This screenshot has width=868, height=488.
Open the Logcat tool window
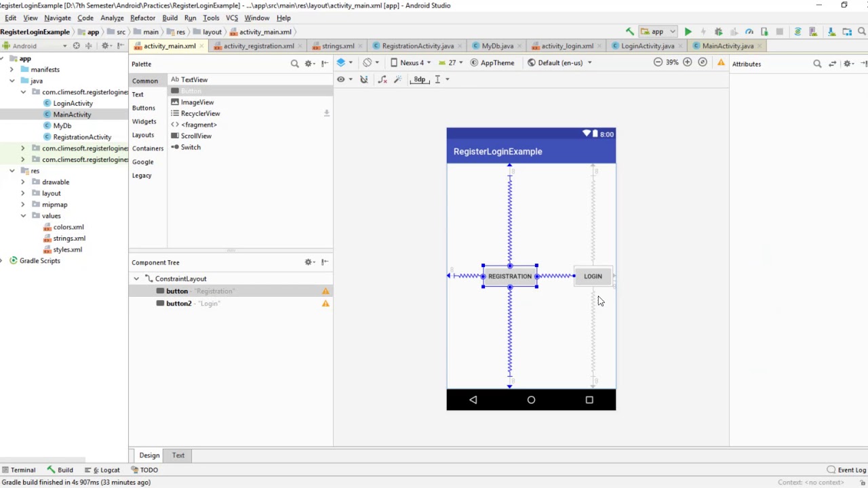coord(103,470)
